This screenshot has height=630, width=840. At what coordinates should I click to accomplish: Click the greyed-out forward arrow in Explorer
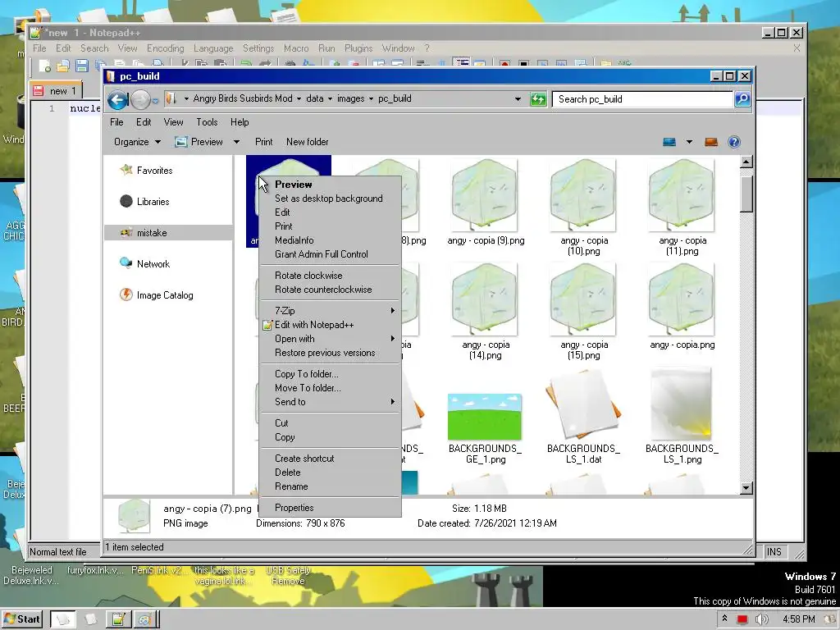(140, 99)
